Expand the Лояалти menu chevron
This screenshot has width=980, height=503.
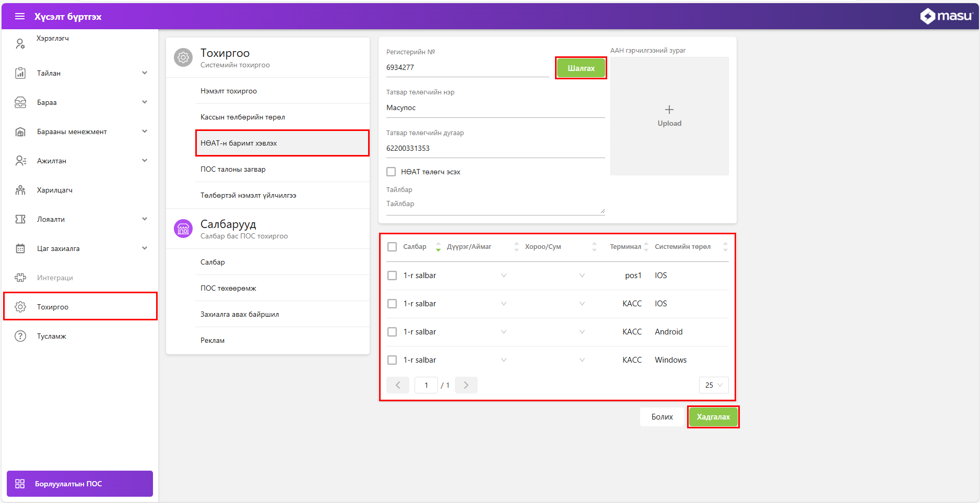click(145, 219)
